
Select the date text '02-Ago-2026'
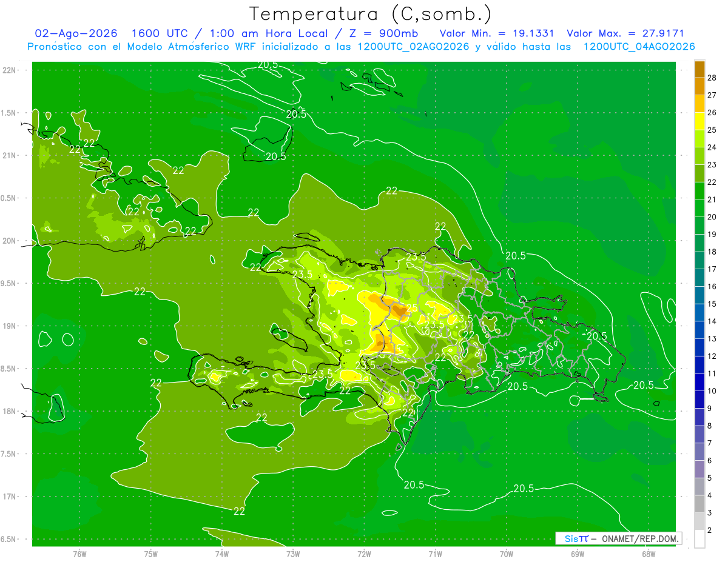(x=76, y=33)
